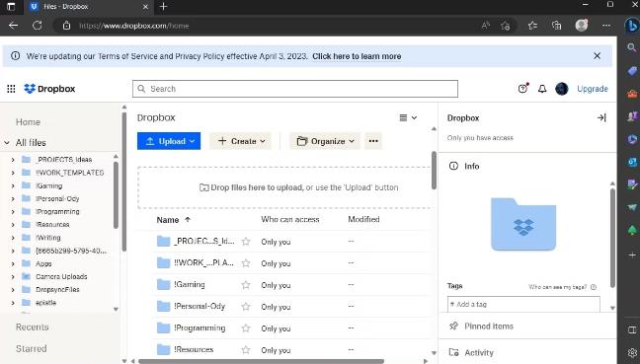Viewport: 640px width, 364px height.
Task: Open Recents in sidebar
Action: [32, 327]
